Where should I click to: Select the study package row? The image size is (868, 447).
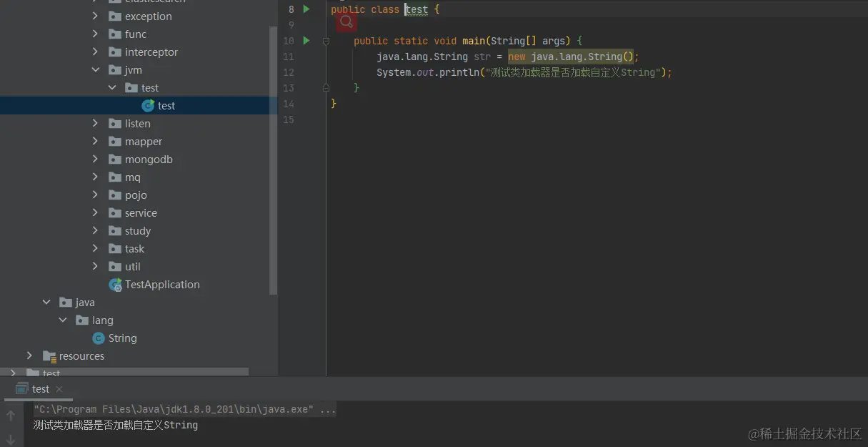[x=134, y=231]
